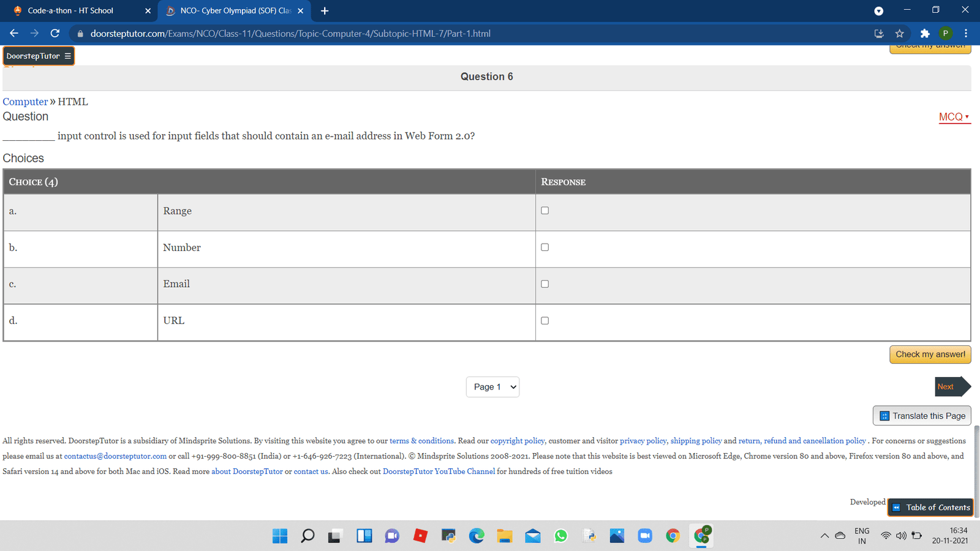Check the box for the Range choice

point(545,211)
